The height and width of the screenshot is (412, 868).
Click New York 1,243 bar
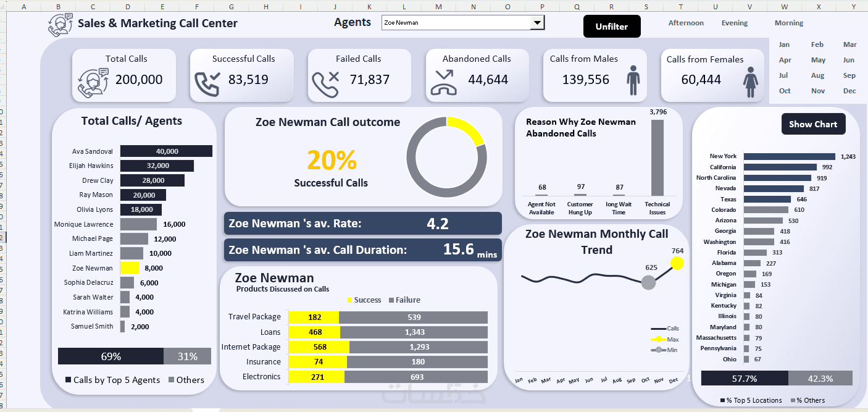point(790,156)
